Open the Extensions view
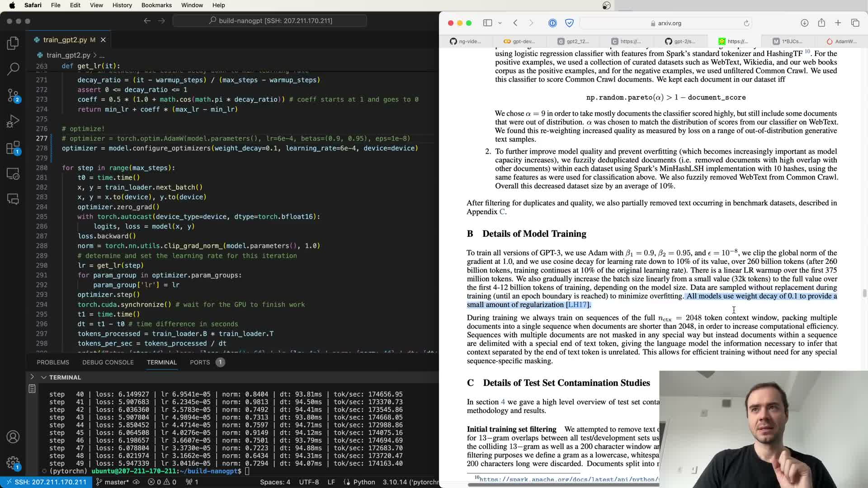This screenshot has height=488, width=868. [13, 148]
